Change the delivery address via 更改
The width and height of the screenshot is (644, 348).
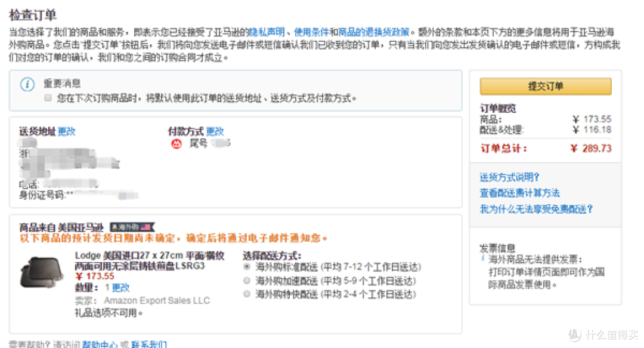tap(67, 132)
